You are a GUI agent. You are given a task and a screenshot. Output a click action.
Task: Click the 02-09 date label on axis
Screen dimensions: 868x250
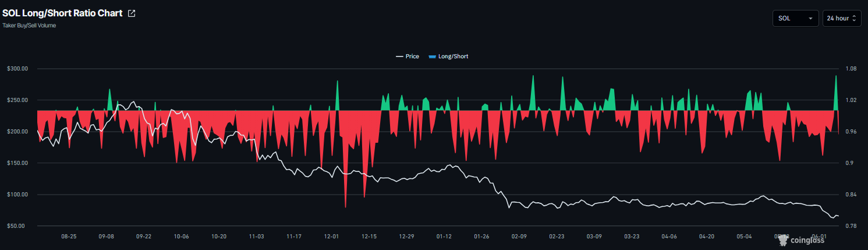coord(519,237)
